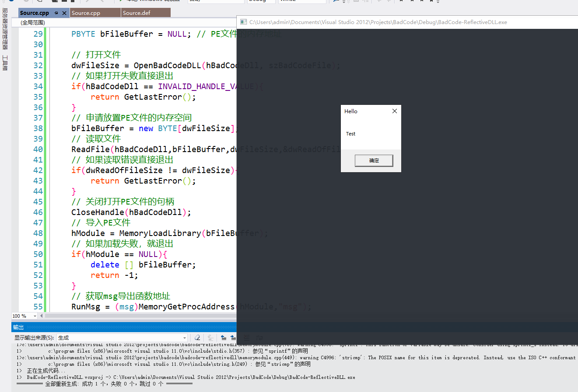Open the Source.def tab
Screen dimensions: 578x392
(146, 13)
